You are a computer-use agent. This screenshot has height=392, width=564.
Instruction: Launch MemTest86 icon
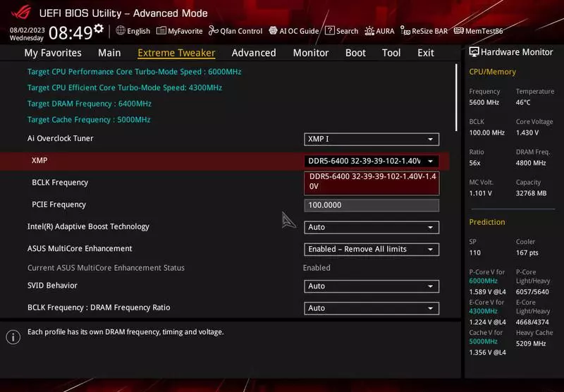459,30
